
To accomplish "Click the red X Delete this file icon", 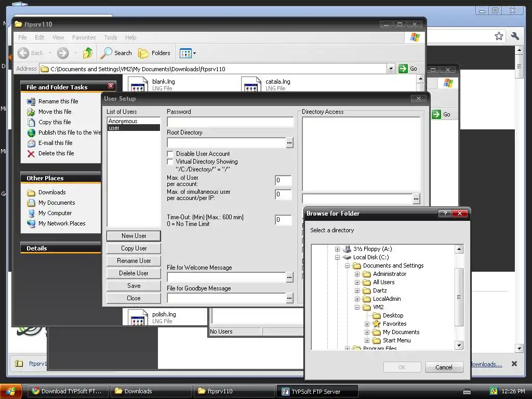I will coord(31,154).
